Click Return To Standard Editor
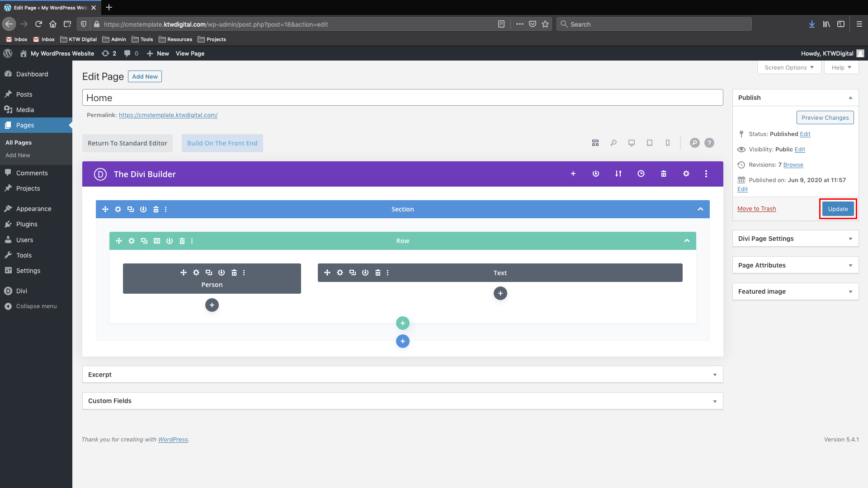 [x=127, y=143]
